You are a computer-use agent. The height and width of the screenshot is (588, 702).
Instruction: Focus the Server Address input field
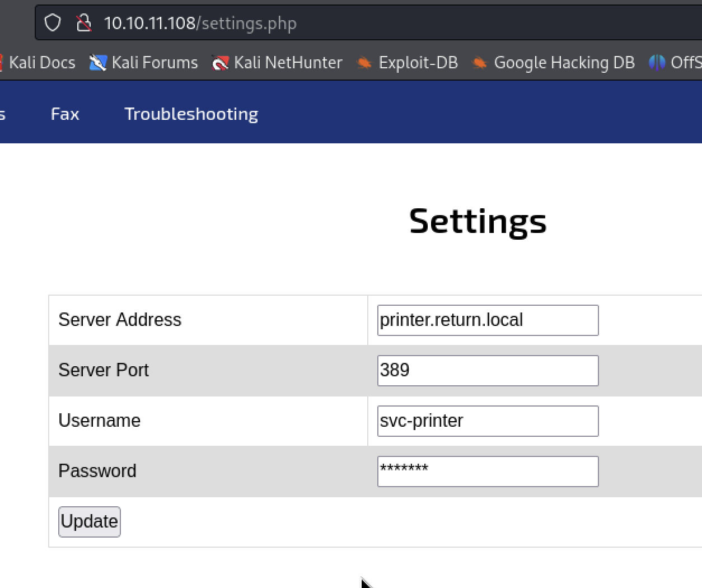pyautogui.click(x=488, y=320)
